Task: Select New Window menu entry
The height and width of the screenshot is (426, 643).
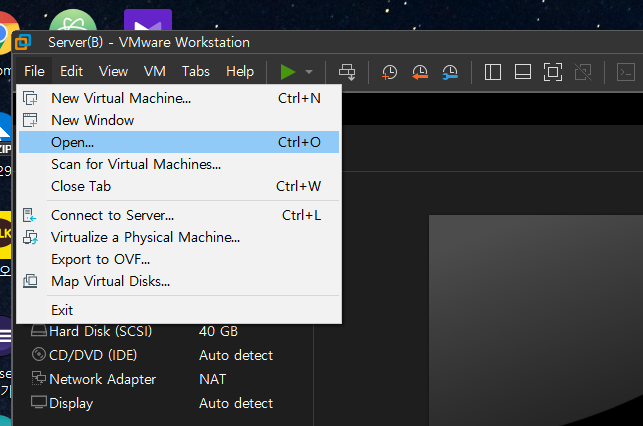Action: [179, 120]
